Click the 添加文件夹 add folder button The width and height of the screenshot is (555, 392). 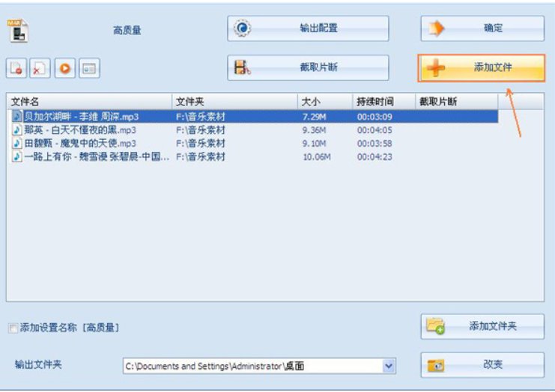pyautogui.click(x=482, y=326)
